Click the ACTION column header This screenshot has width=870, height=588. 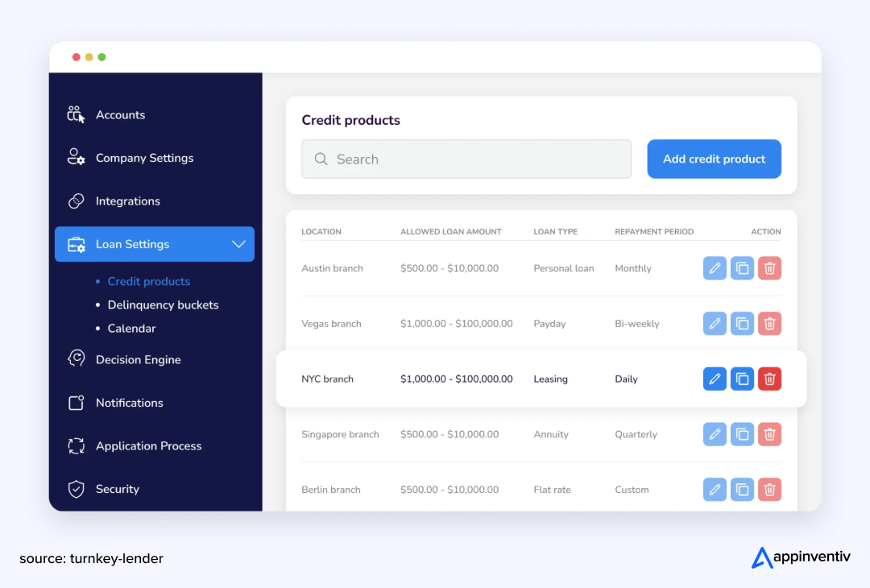tap(766, 232)
